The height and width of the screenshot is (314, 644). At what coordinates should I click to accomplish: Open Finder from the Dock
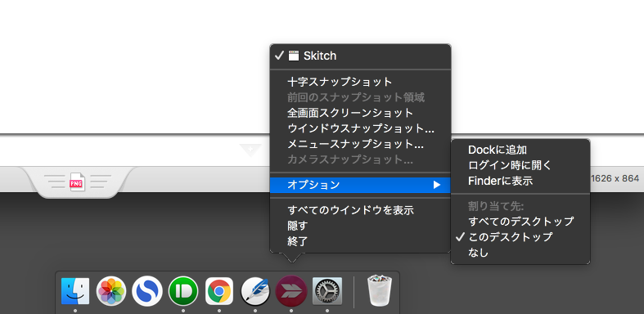75,291
